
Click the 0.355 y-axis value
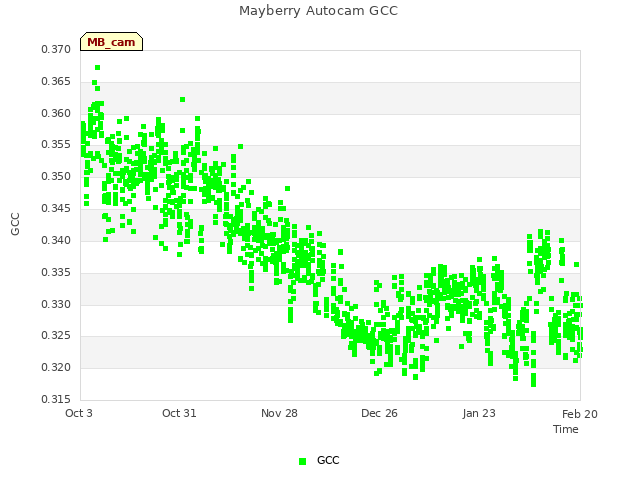pyautogui.click(x=56, y=144)
